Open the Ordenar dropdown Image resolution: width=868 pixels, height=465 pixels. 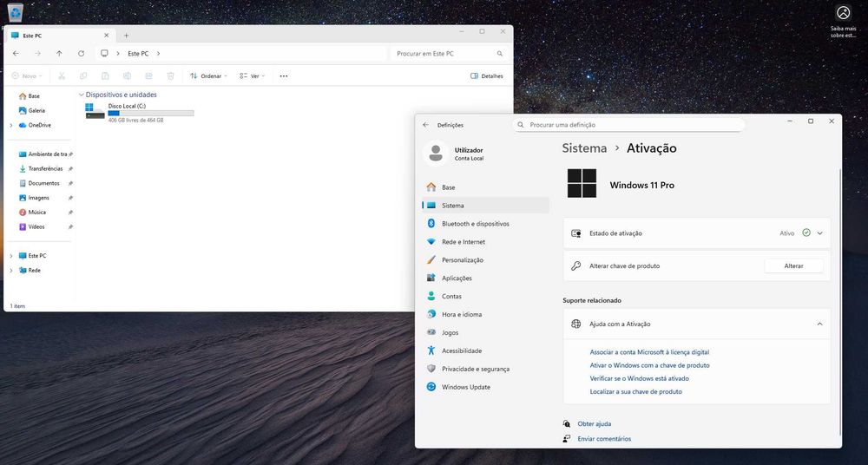[x=208, y=75]
